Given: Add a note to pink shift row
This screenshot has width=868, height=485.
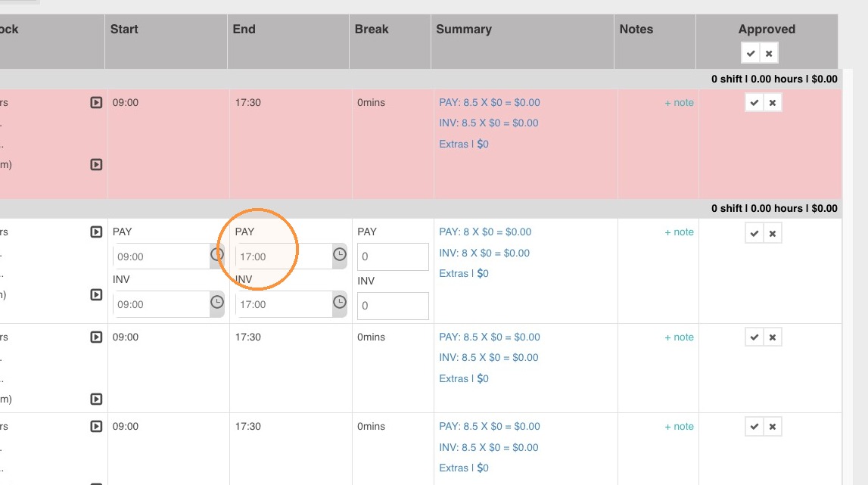Looking at the screenshot, I should [680, 102].
